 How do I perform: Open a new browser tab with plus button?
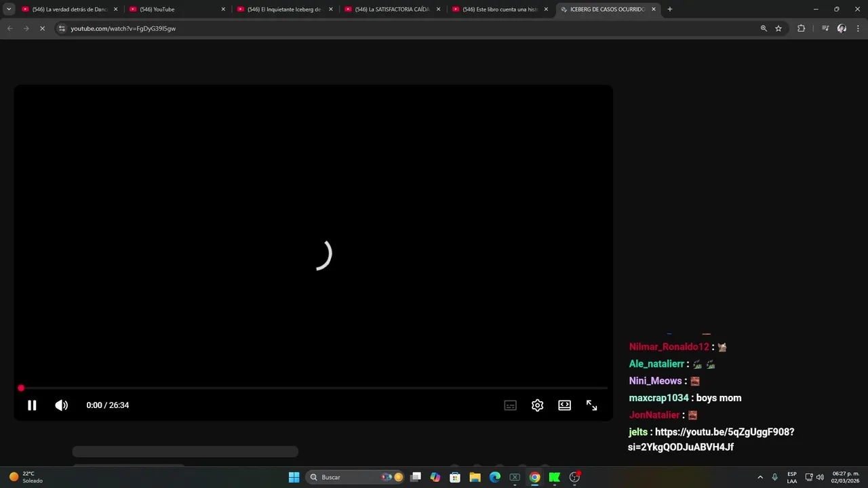tap(670, 9)
